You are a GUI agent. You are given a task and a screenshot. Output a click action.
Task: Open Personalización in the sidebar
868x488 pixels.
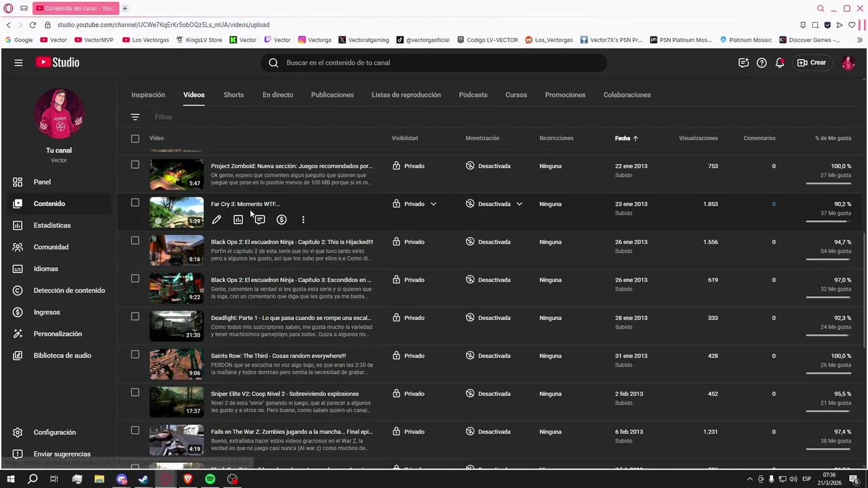(58, 333)
